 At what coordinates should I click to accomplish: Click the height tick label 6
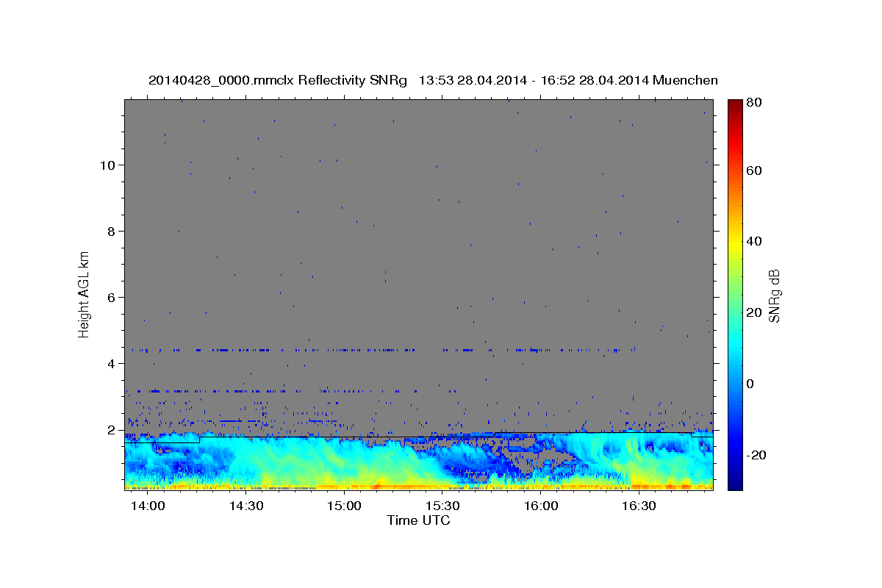112,297
